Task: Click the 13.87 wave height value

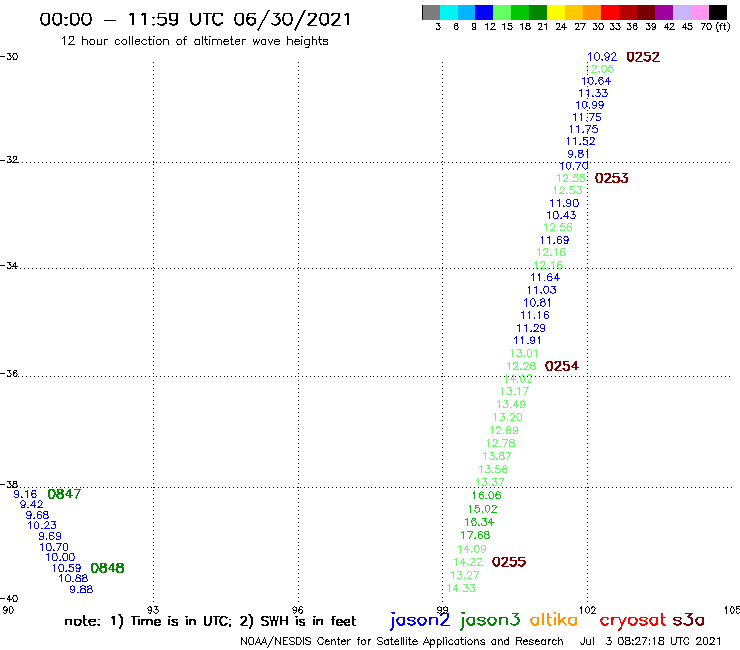Action: click(x=497, y=456)
